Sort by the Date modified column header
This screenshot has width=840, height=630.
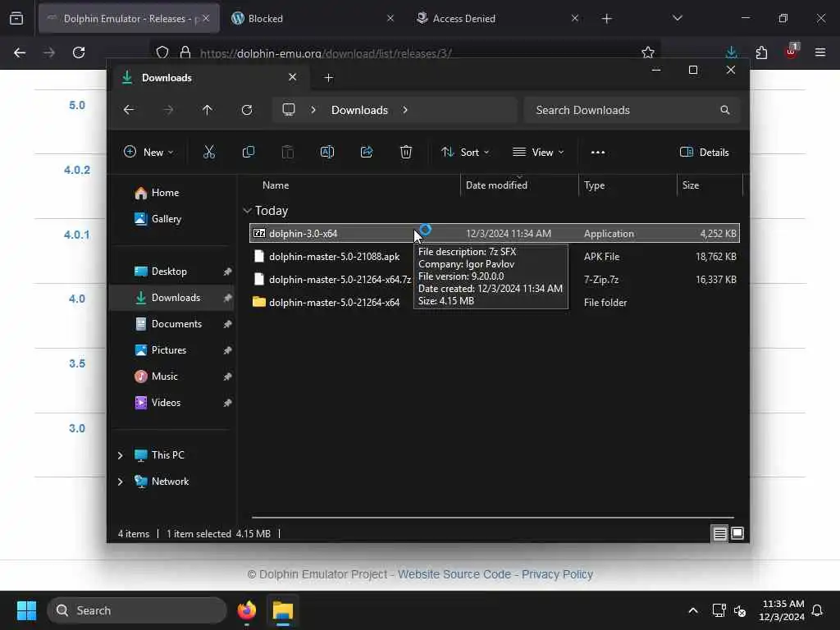[x=519, y=185]
